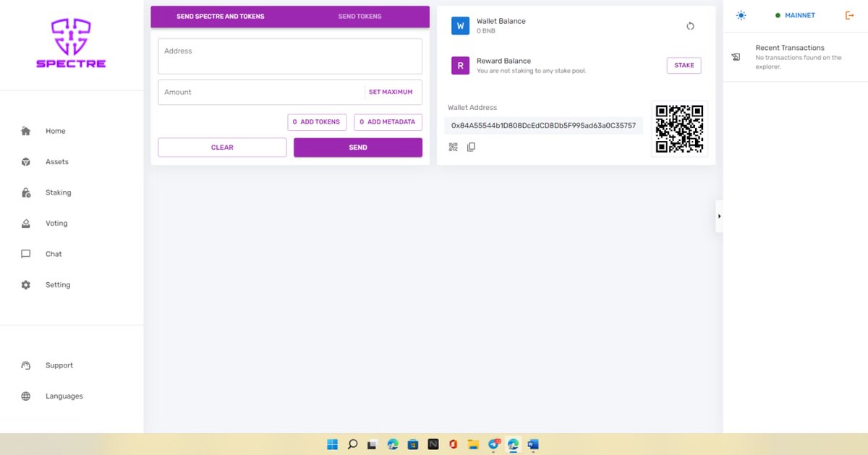Open File Explorer from taskbar
Viewport: 868px width, 455px height.
(x=473, y=444)
